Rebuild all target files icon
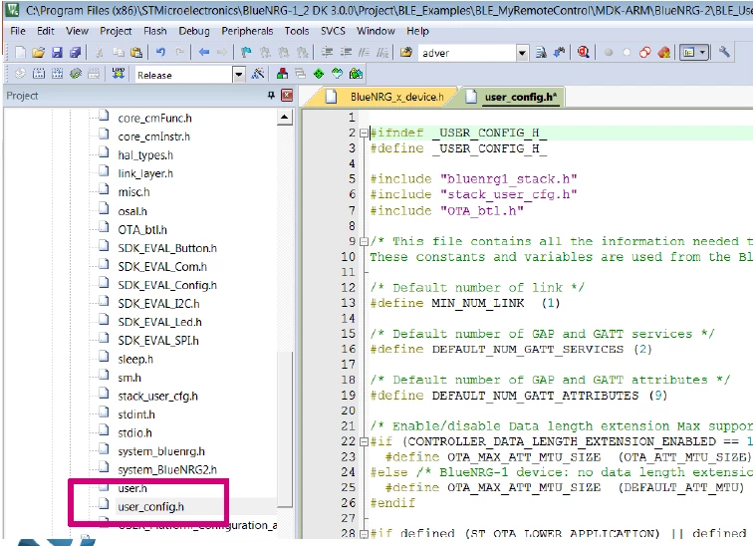 pyautogui.click(x=57, y=74)
